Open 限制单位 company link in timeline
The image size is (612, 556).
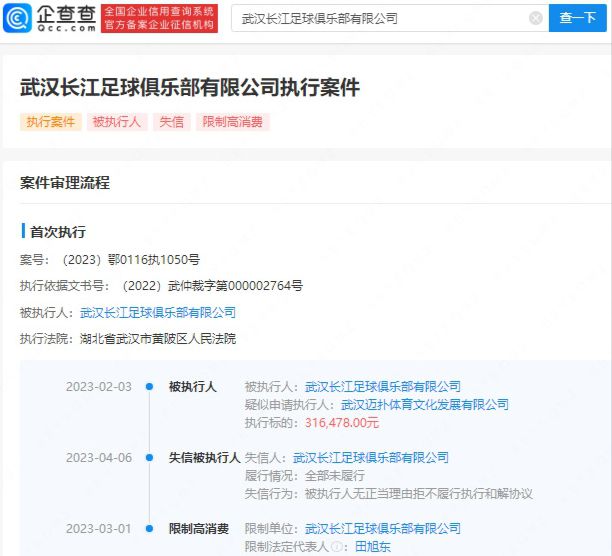click(383, 529)
